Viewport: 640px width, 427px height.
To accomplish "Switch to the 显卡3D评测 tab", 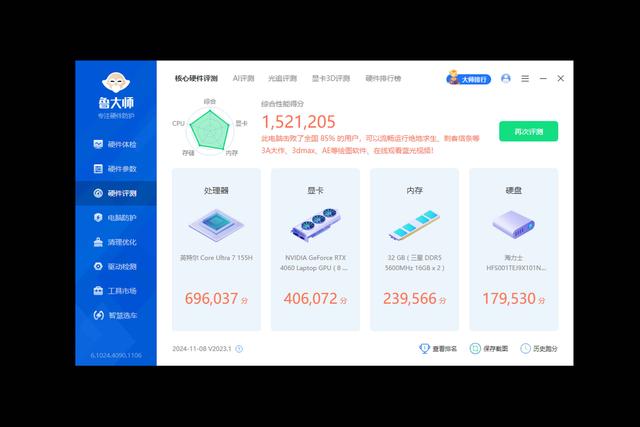I will tap(331, 78).
